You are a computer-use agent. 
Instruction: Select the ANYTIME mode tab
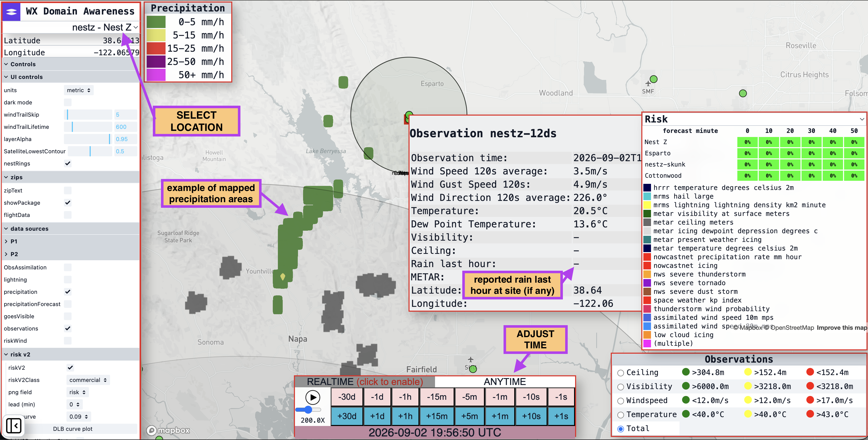coord(505,382)
